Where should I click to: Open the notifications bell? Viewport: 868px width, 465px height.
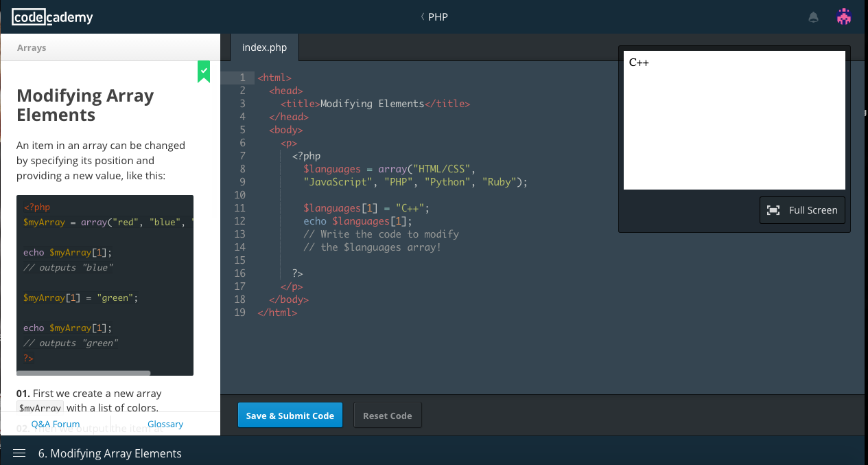pos(814,18)
